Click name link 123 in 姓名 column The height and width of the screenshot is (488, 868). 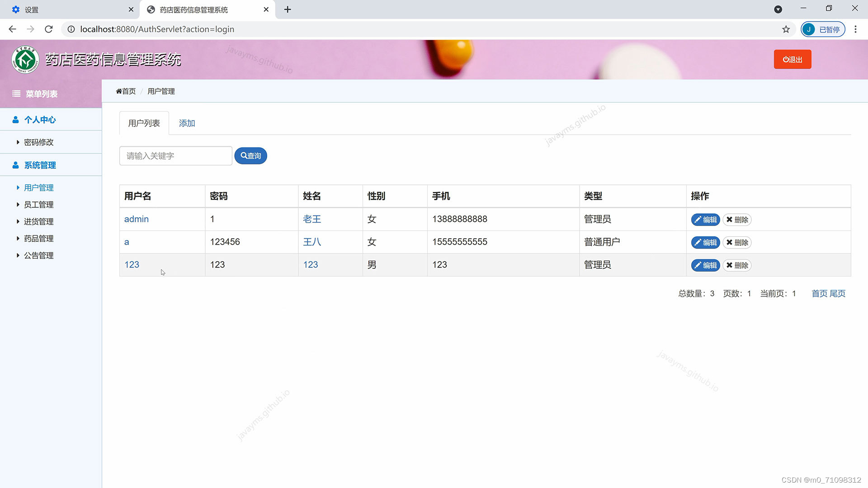pos(310,265)
